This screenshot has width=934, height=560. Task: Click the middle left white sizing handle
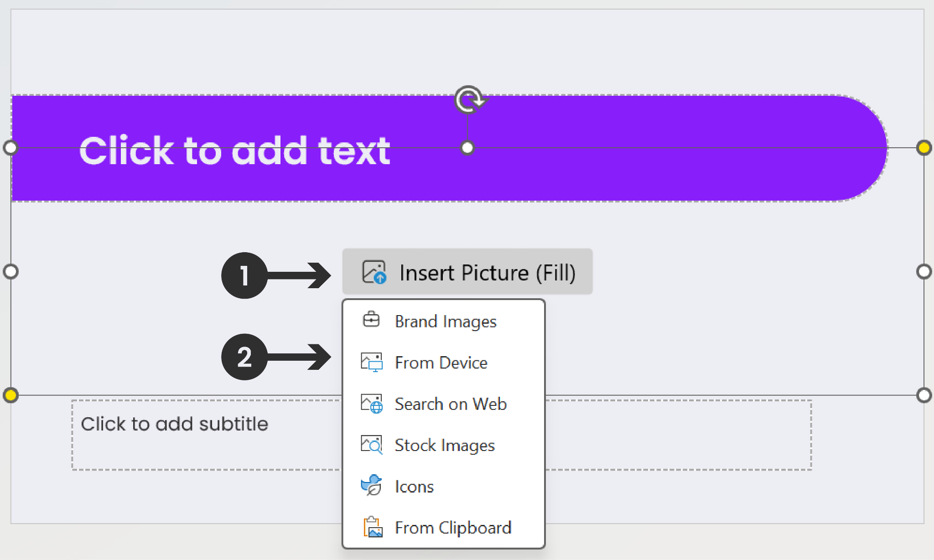point(10,271)
